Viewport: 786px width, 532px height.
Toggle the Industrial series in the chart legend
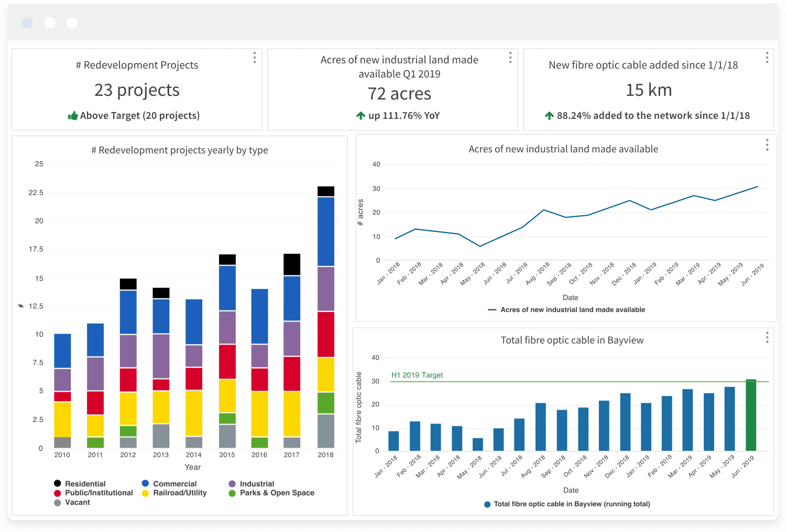click(257, 483)
